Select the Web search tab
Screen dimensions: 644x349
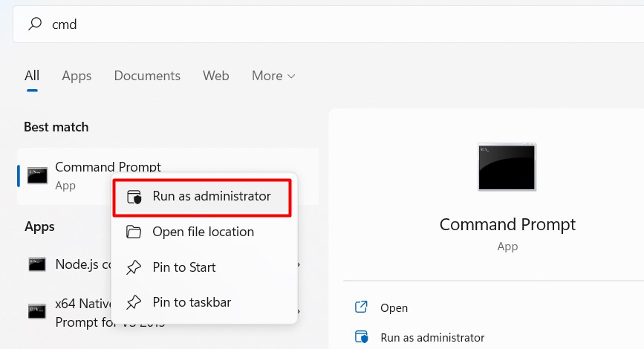[x=215, y=76]
